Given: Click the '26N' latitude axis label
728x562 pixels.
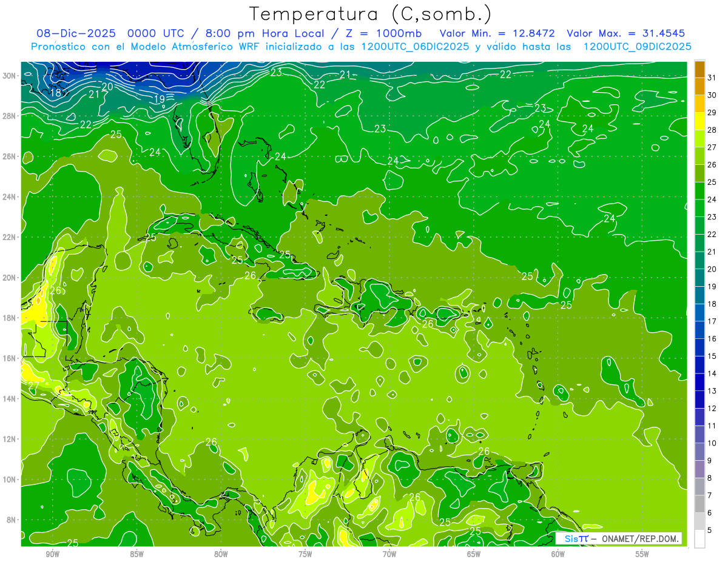Looking at the screenshot, I should 10,156.
